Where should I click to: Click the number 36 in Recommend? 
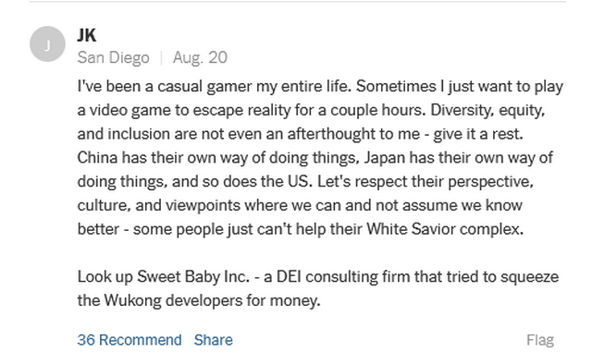click(86, 340)
